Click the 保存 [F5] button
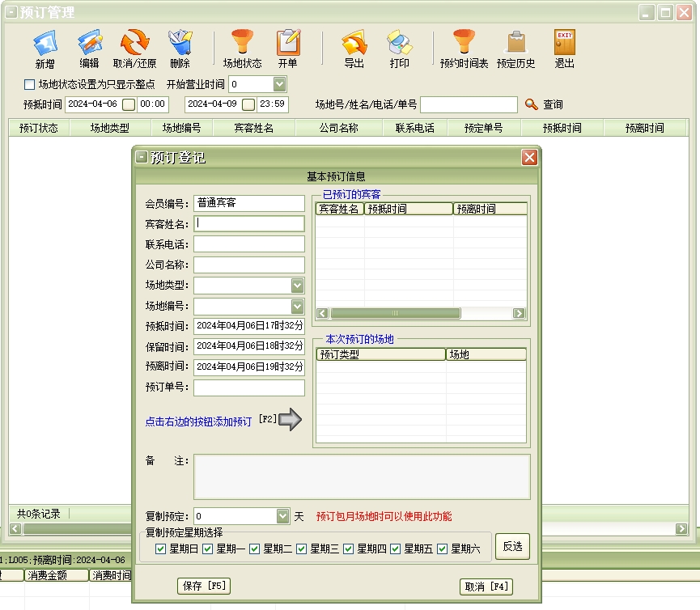 203,587
